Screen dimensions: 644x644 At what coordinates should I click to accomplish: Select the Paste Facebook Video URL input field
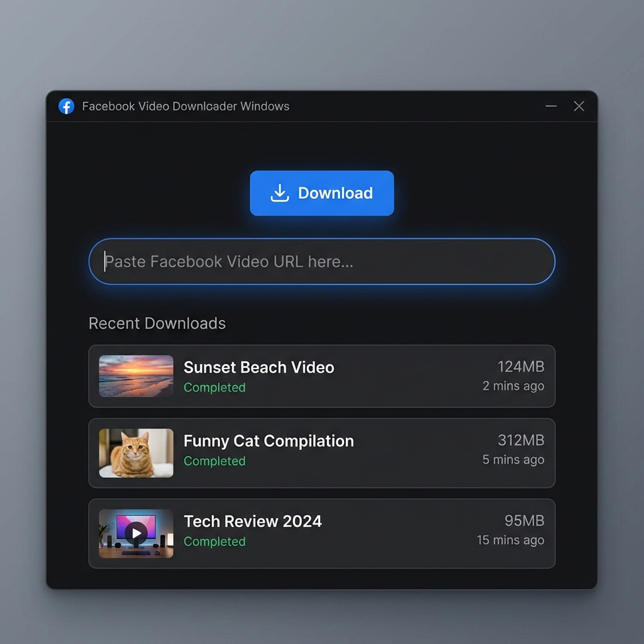322,262
